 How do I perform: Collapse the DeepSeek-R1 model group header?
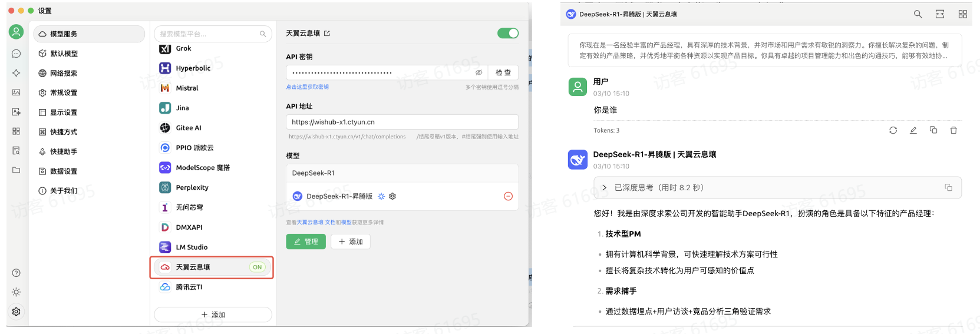click(x=402, y=173)
